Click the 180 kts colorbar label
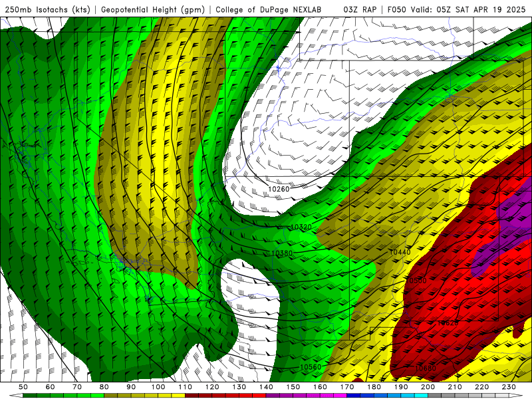 pos(374,387)
